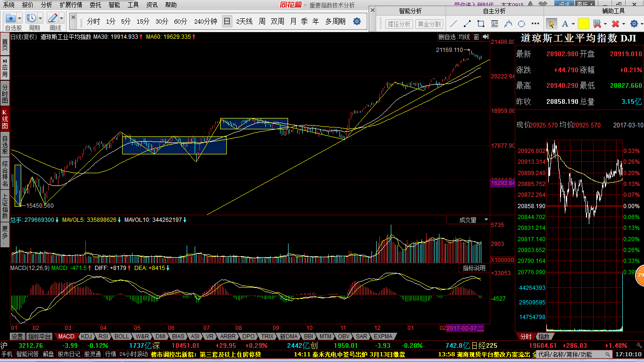
Task: Open the 帮助 menu
Action: [x=171, y=5]
